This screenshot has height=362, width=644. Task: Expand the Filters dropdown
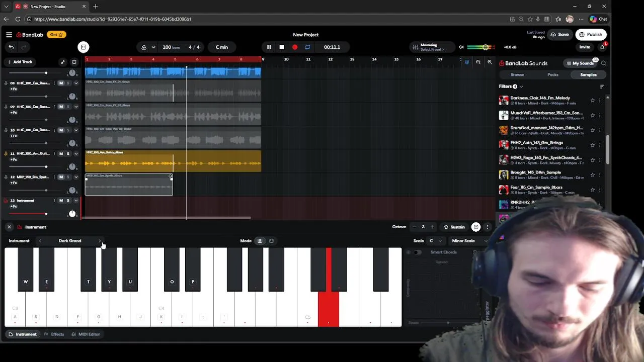(x=511, y=86)
